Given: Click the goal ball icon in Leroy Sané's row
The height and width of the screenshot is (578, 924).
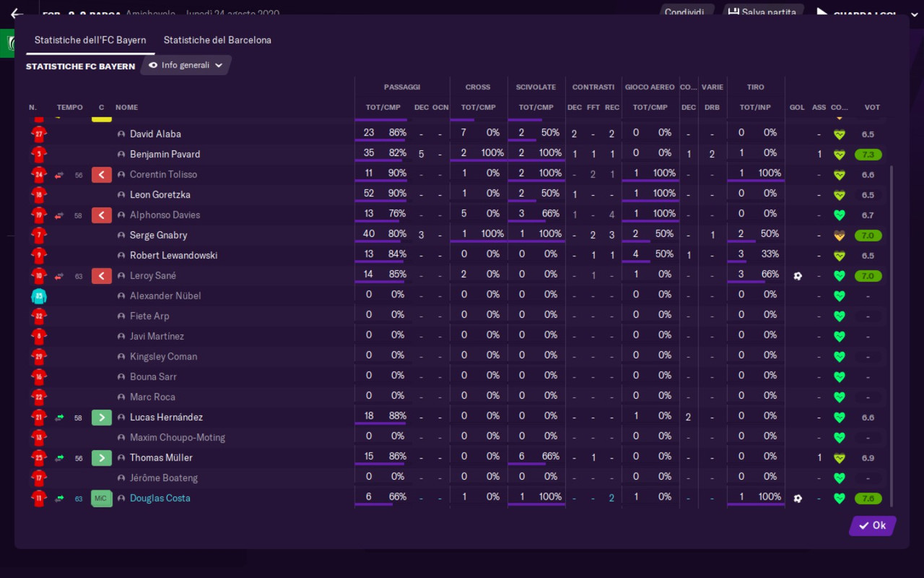Looking at the screenshot, I should tap(797, 276).
